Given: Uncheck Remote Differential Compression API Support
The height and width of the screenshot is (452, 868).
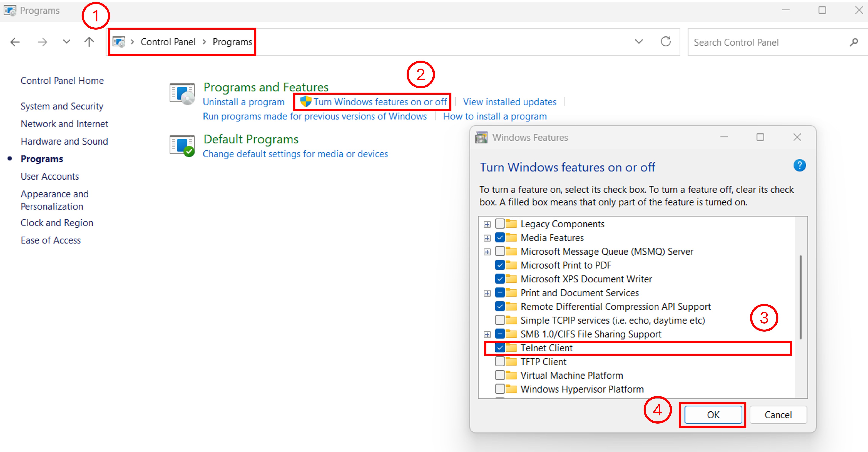Looking at the screenshot, I should 500,306.
